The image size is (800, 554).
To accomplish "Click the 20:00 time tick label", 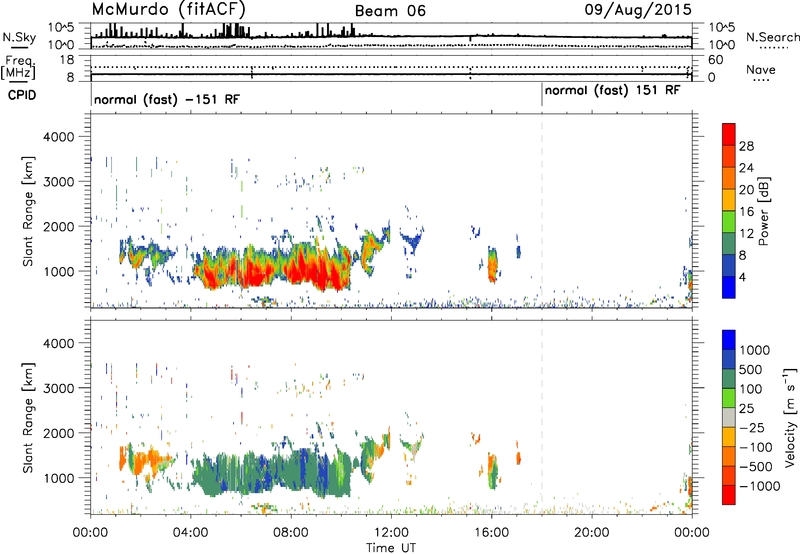I will [591, 533].
